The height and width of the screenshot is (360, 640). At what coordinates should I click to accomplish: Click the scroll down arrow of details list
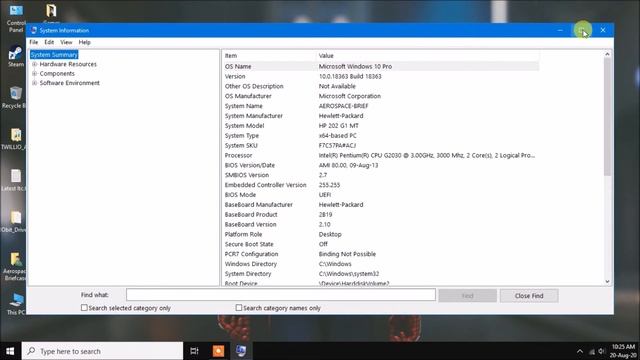[x=607, y=281]
